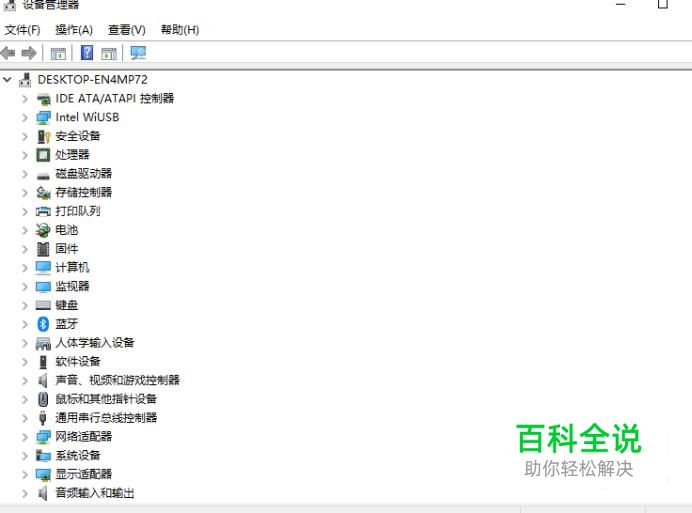Select the 安全设备 label
The image size is (692, 513).
78,136
